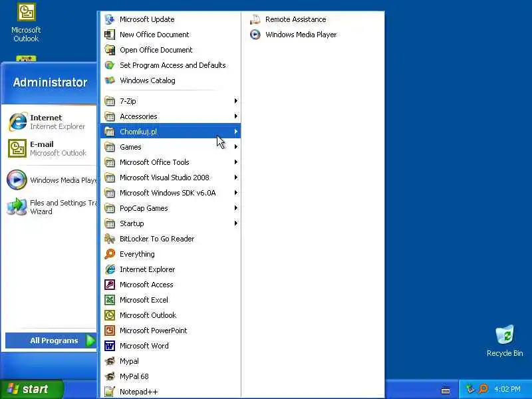Viewport: 532px width, 399px height.
Task: Click the Microsoft Outlook desktop shortcut icon
Action: pyautogui.click(x=26, y=12)
